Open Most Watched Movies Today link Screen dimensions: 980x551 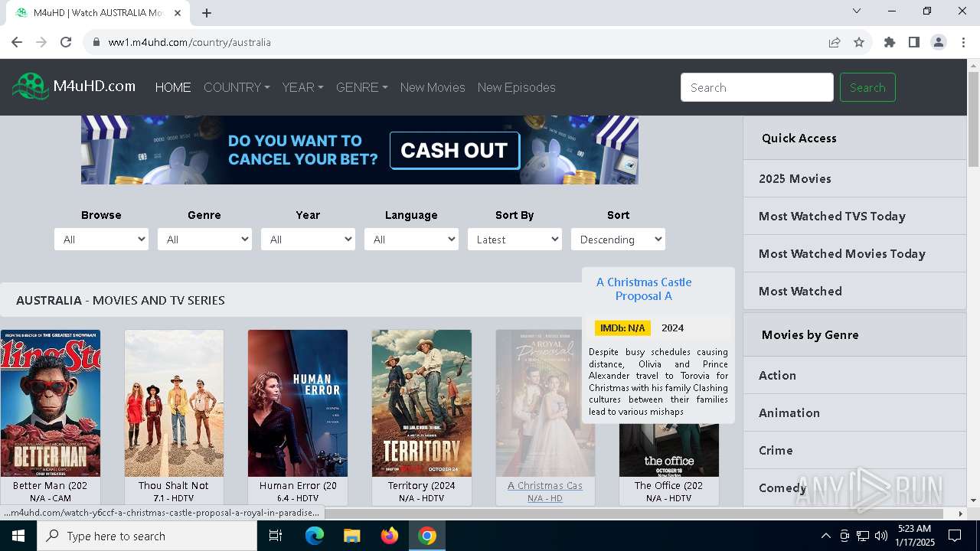(842, 253)
